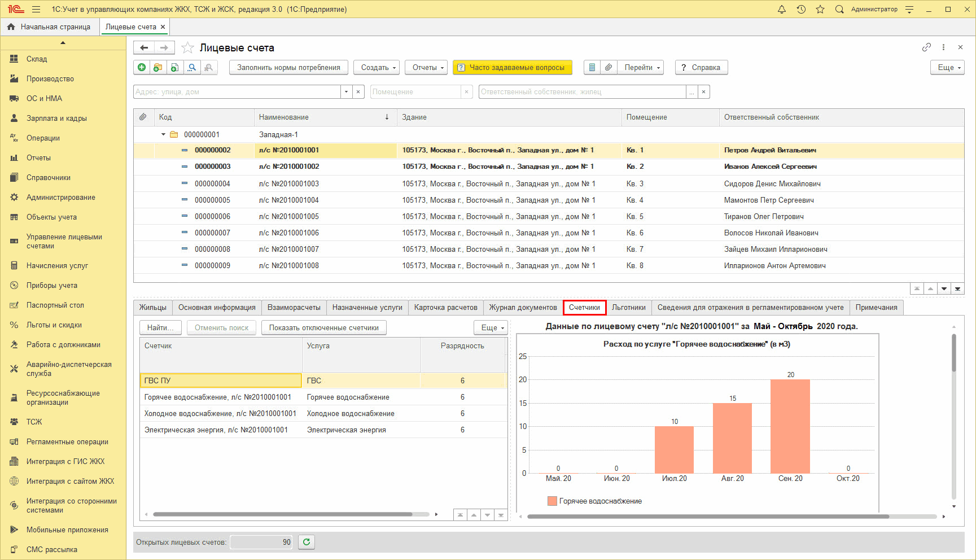Open the ТСЖ section

click(34, 422)
